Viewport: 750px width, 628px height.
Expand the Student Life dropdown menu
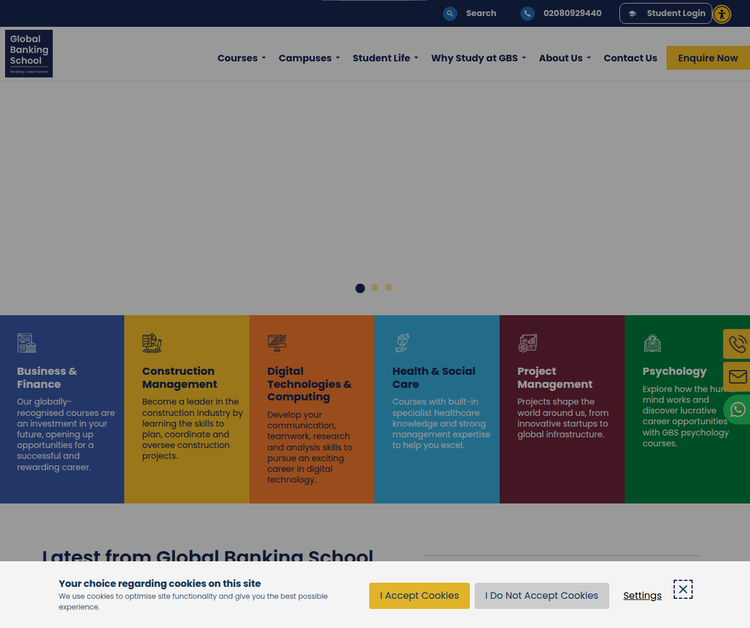385,58
